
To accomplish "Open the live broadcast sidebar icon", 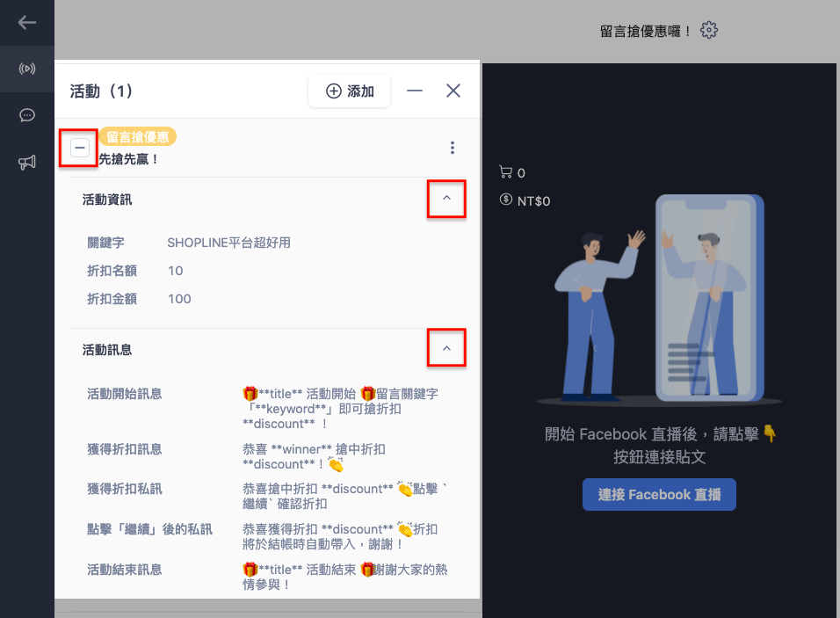I will (x=26, y=69).
